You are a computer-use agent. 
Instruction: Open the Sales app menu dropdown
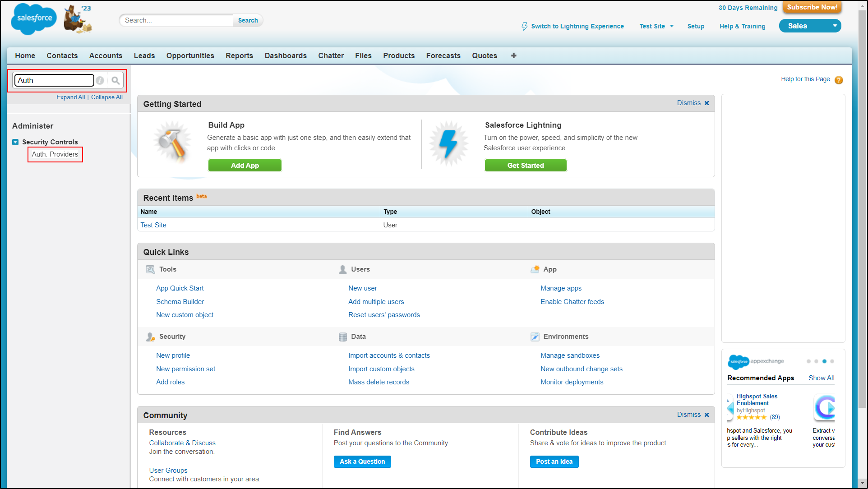tap(835, 26)
